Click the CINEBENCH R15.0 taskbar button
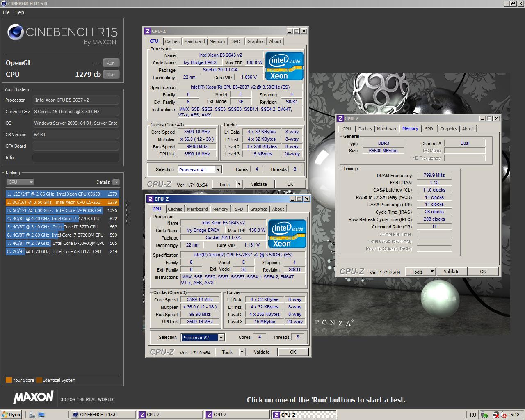This screenshot has width=525, height=420. [103, 415]
